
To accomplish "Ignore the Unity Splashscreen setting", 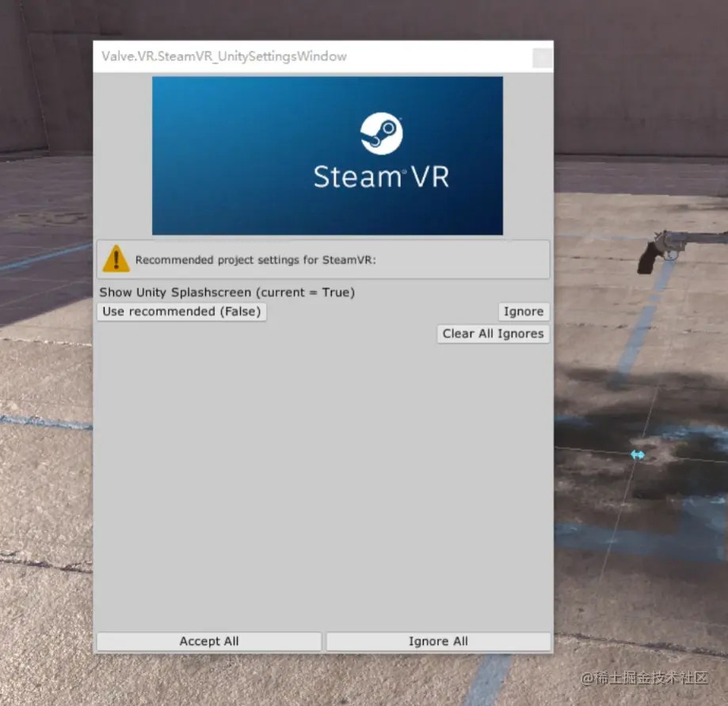I will (x=524, y=311).
